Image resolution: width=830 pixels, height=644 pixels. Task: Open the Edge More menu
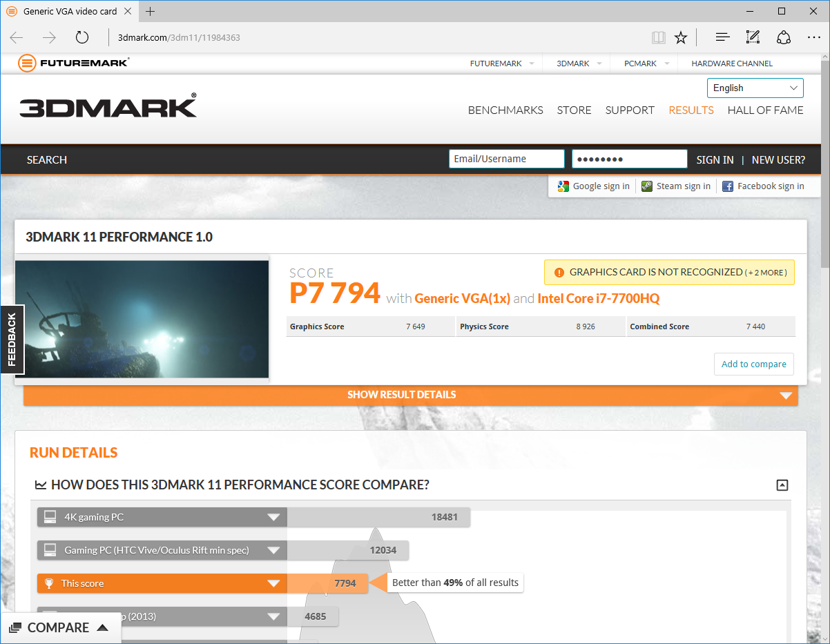coord(813,37)
